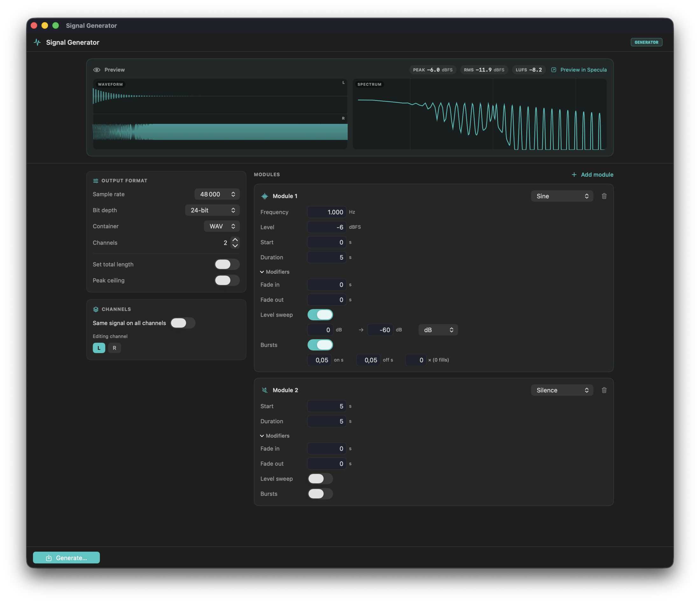Click bursts count field showing 0
Screen dimensions: 700x603
click(416, 360)
